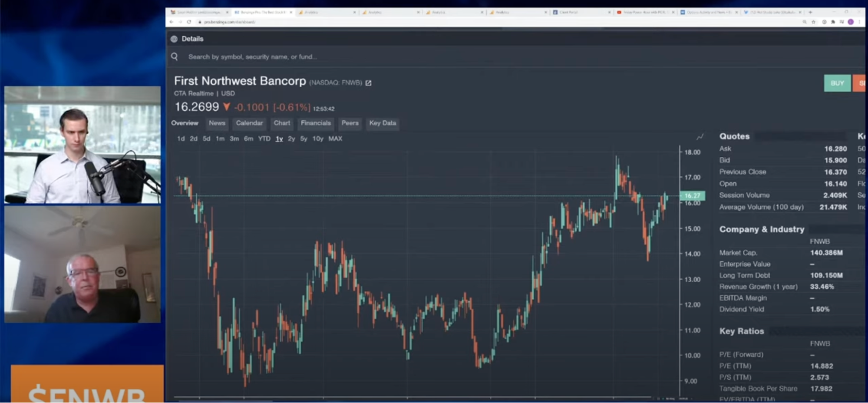Viewport: 868px width, 403px height.
Task: Open a new browser tab with plus
Action: (x=810, y=12)
